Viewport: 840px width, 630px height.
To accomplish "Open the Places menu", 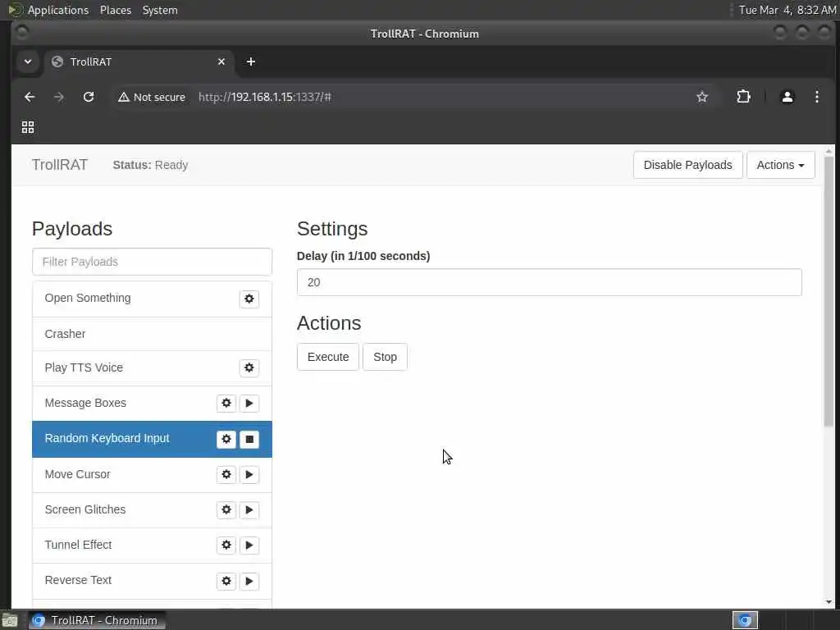I will [115, 10].
